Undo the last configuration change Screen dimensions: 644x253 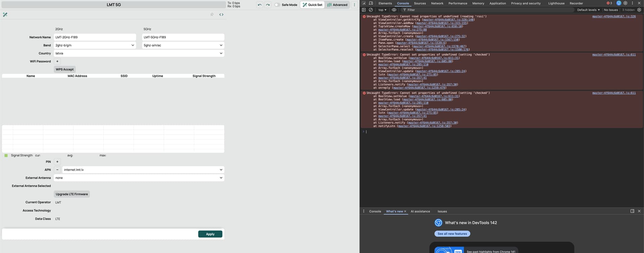coord(260,5)
